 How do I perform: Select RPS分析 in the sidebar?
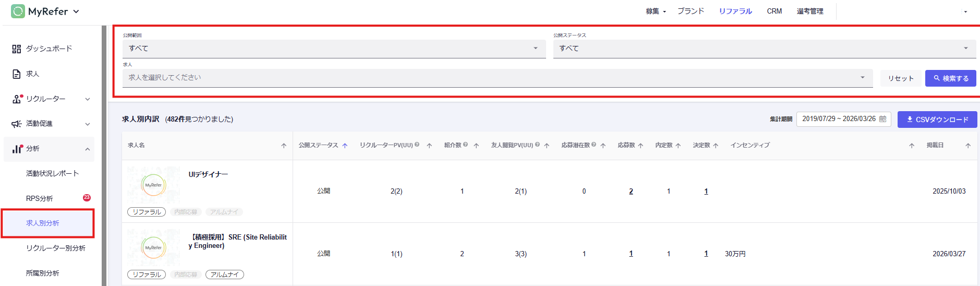click(x=40, y=198)
